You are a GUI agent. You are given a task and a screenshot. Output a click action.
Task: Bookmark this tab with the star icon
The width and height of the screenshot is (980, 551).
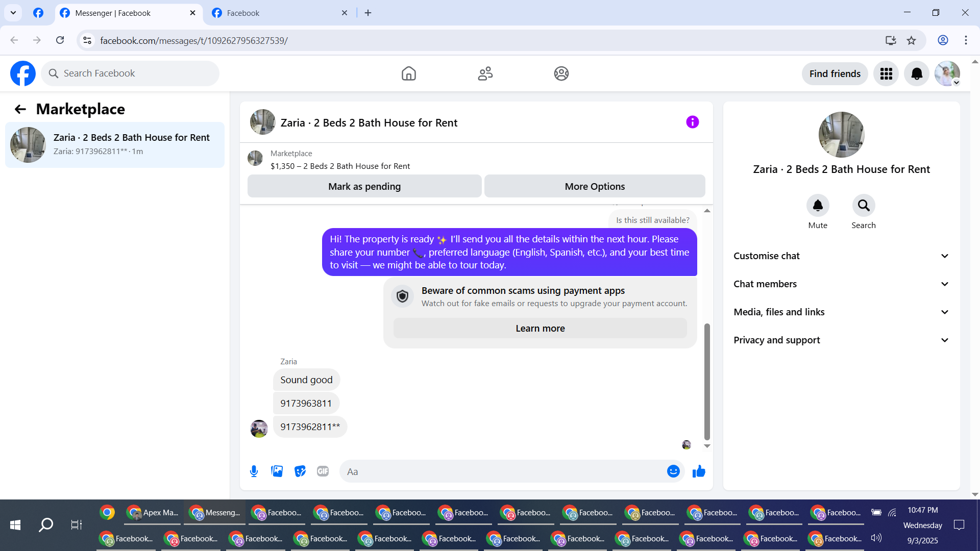[912, 40]
